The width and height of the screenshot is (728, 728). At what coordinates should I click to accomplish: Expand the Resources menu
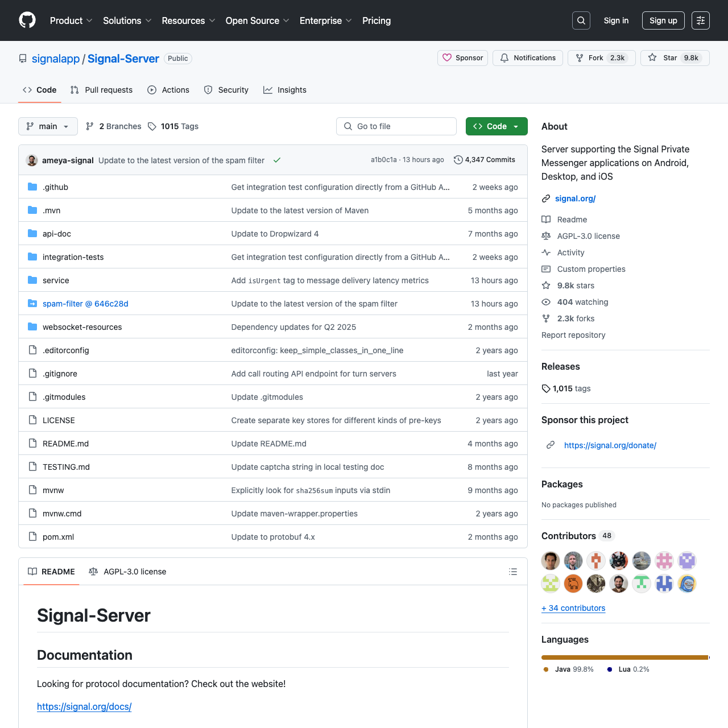pos(188,20)
